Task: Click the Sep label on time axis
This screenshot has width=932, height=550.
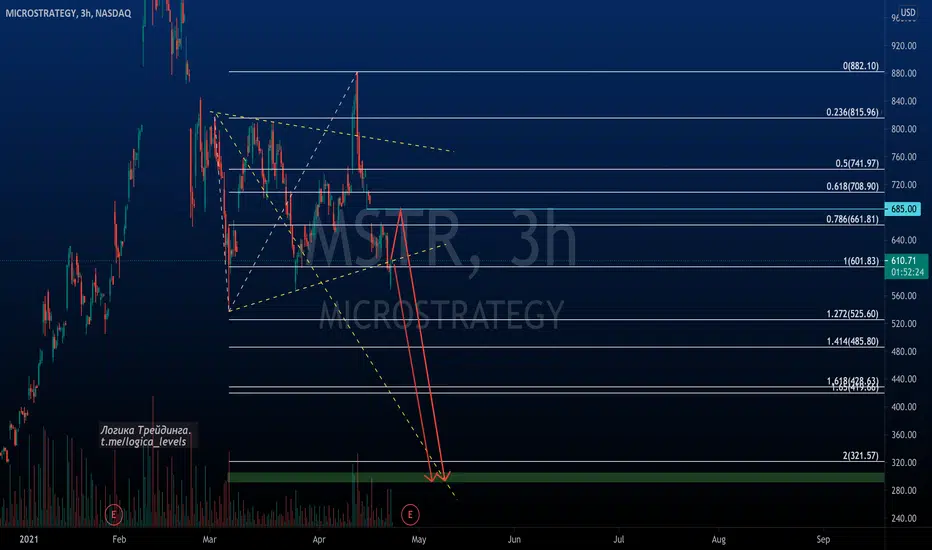Action: pos(823,539)
